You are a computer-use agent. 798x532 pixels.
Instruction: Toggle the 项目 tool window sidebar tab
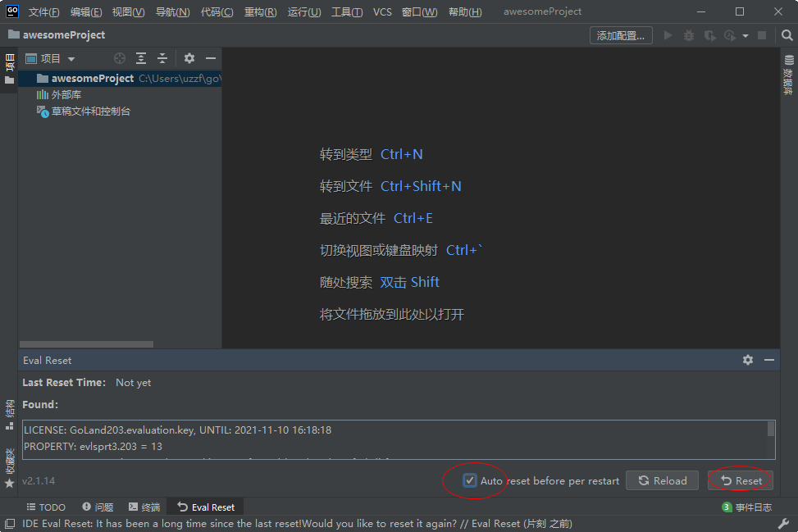point(9,69)
